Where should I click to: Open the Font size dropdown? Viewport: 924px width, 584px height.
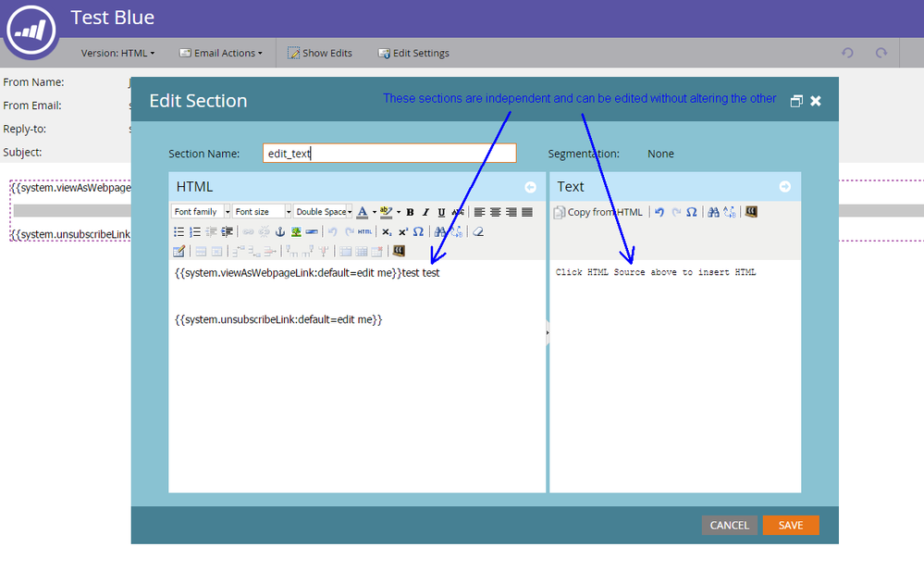point(262,212)
